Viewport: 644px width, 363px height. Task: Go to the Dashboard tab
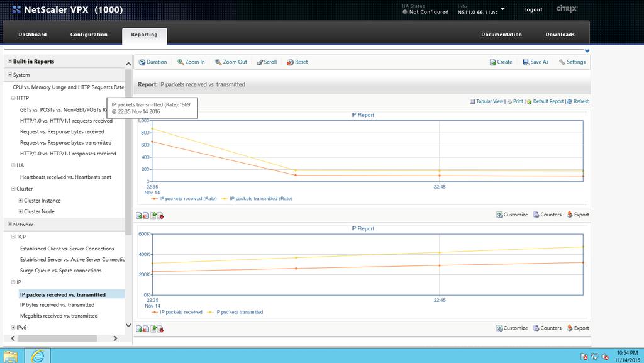click(33, 35)
